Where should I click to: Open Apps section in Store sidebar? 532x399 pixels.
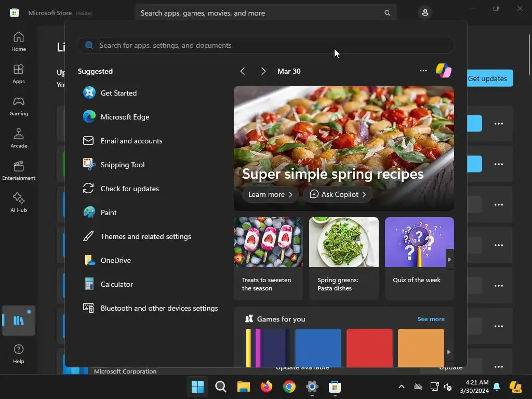coord(19,74)
